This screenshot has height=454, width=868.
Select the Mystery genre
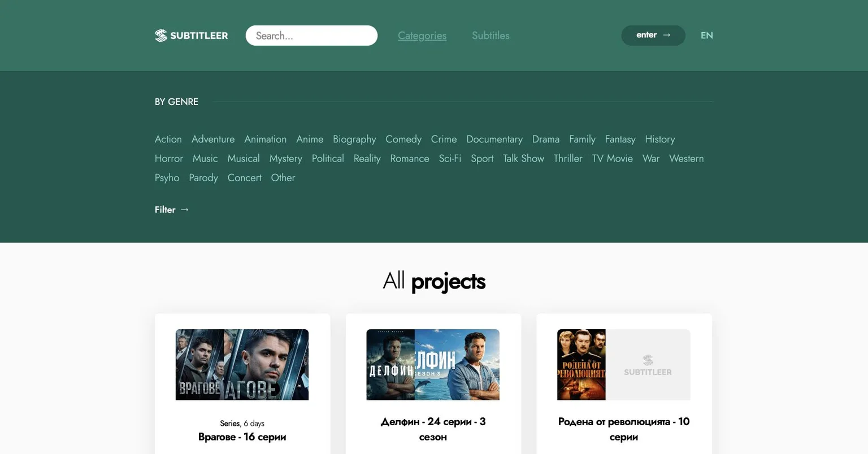286,158
